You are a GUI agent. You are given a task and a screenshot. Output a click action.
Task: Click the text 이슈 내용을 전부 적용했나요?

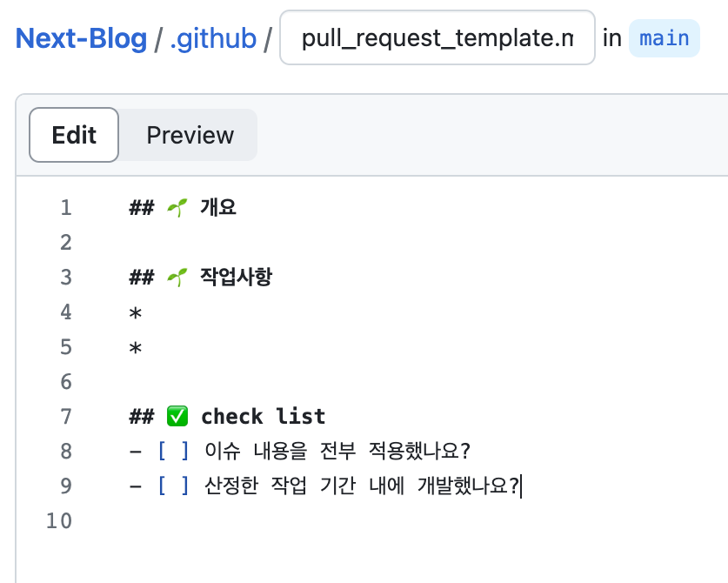[337, 451]
